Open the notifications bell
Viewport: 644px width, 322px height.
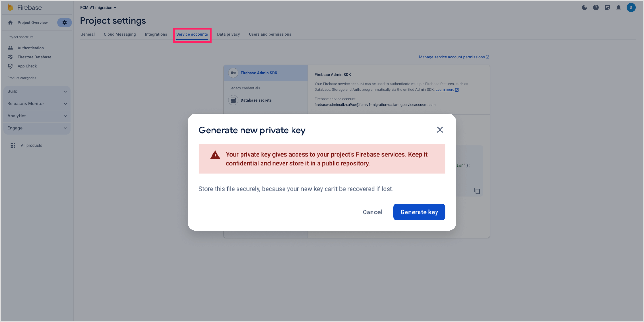(x=619, y=7)
